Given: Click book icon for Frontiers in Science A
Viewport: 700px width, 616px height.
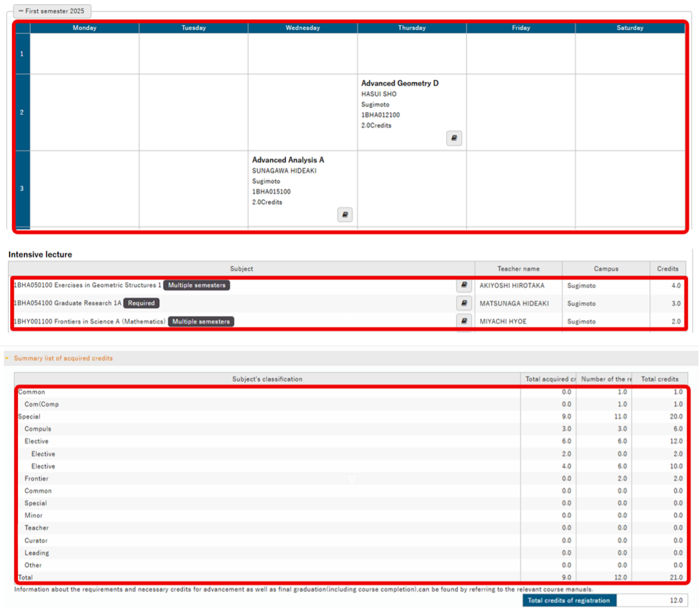Looking at the screenshot, I should [x=464, y=321].
